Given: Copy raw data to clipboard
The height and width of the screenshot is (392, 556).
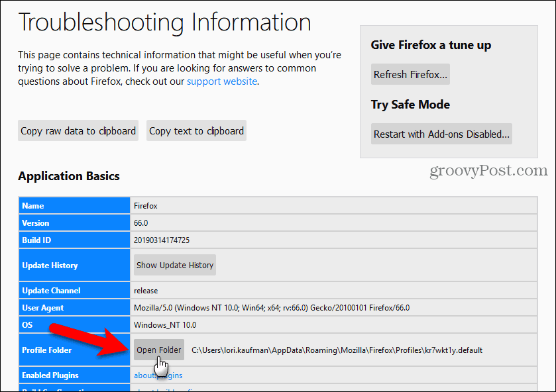Looking at the screenshot, I should pyautogui.click(x=78, y=131).
